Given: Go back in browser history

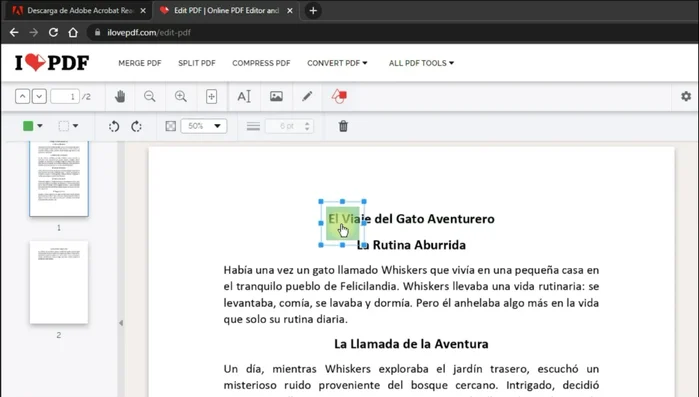Looking at the screenshot, I should 14,33.
